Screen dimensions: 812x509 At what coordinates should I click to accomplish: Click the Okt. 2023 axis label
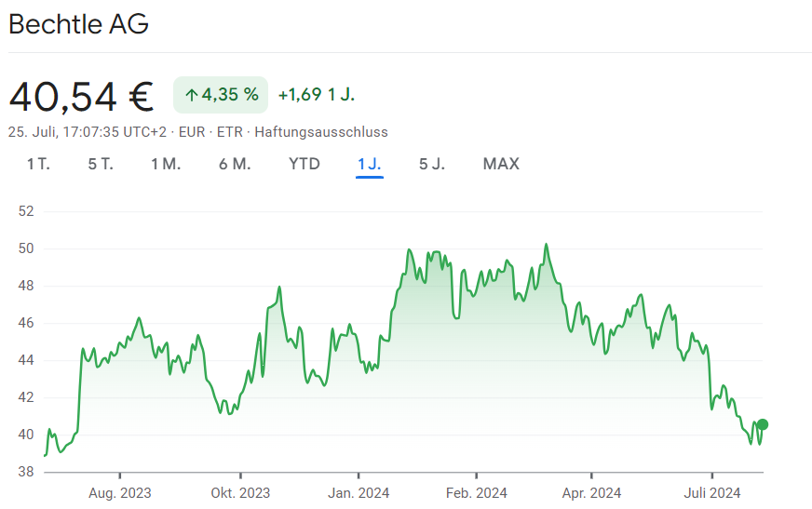click(240, 493)
